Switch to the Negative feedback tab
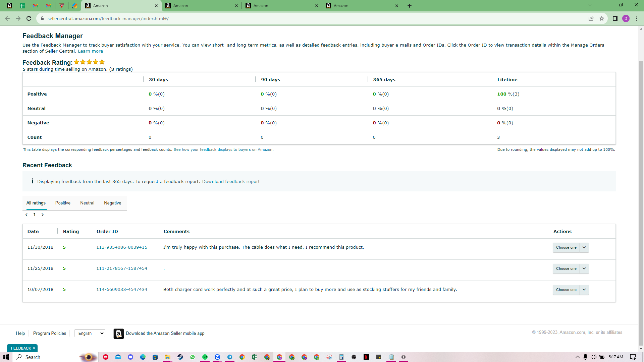This screenshot has height=362, width=644. point(113,203)
